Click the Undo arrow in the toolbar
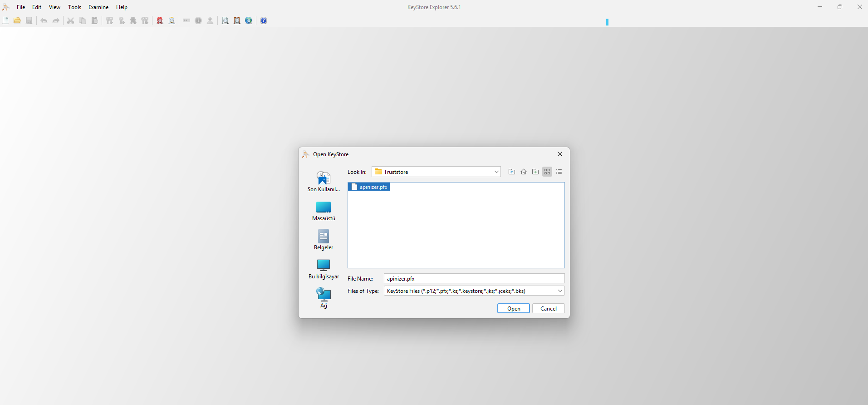 pos(44,20)
